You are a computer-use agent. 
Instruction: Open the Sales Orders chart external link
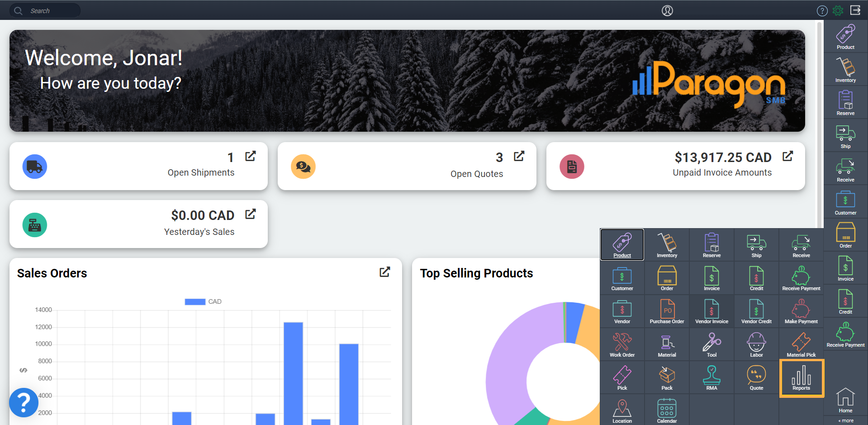pos(385,272)
